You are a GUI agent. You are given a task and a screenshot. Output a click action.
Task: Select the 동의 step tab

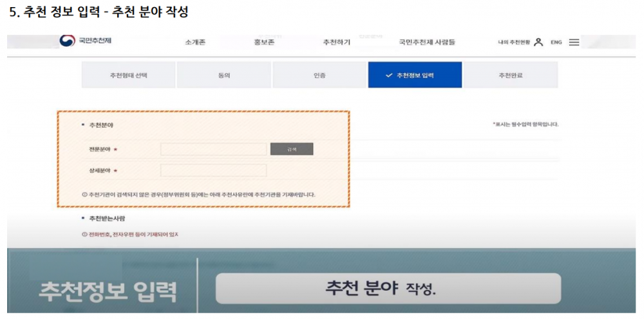click(x=224, y=75)
